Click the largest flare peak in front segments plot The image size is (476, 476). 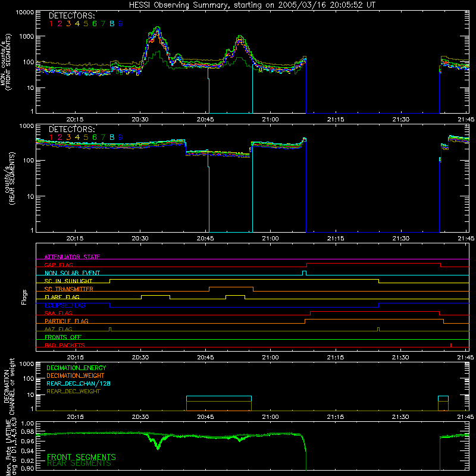click(157, 28)
